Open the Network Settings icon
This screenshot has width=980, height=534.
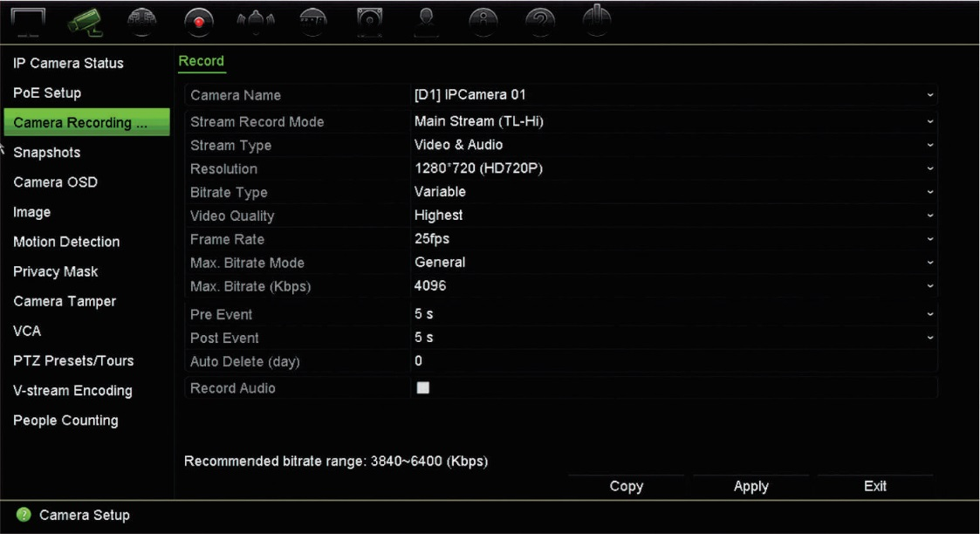[x=142, y=22]
